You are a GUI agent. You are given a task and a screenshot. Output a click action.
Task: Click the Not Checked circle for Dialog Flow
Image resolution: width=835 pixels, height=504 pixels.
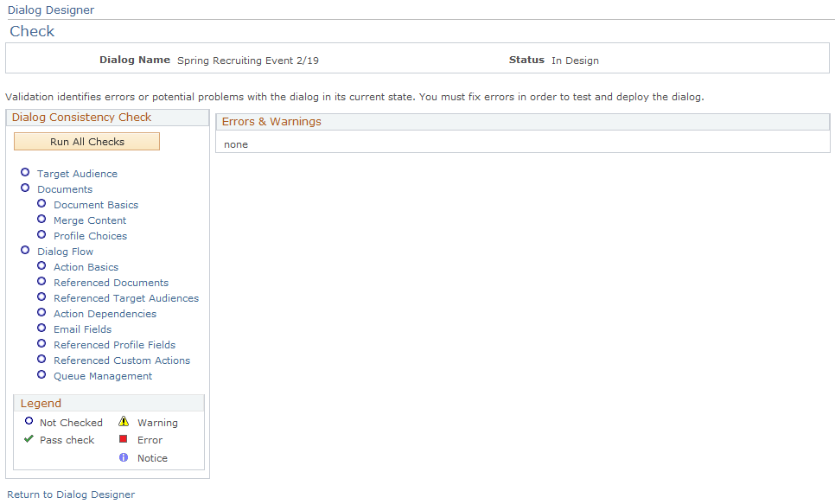pyautogui.click(x=24, y=250)
